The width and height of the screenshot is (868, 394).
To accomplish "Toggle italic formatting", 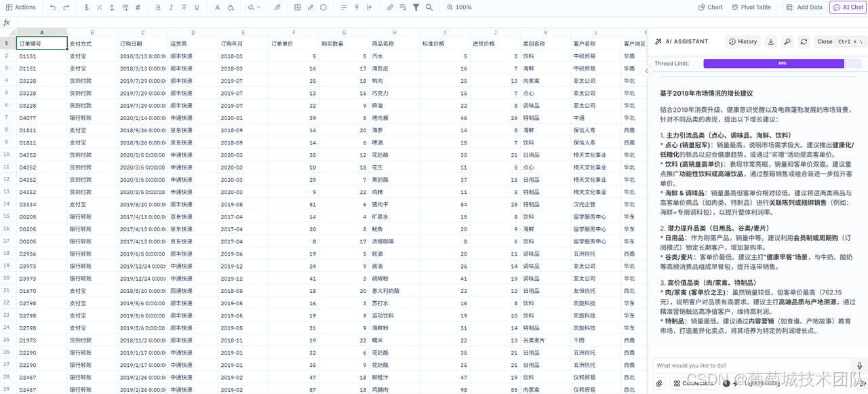I will (x=172, y=7).
